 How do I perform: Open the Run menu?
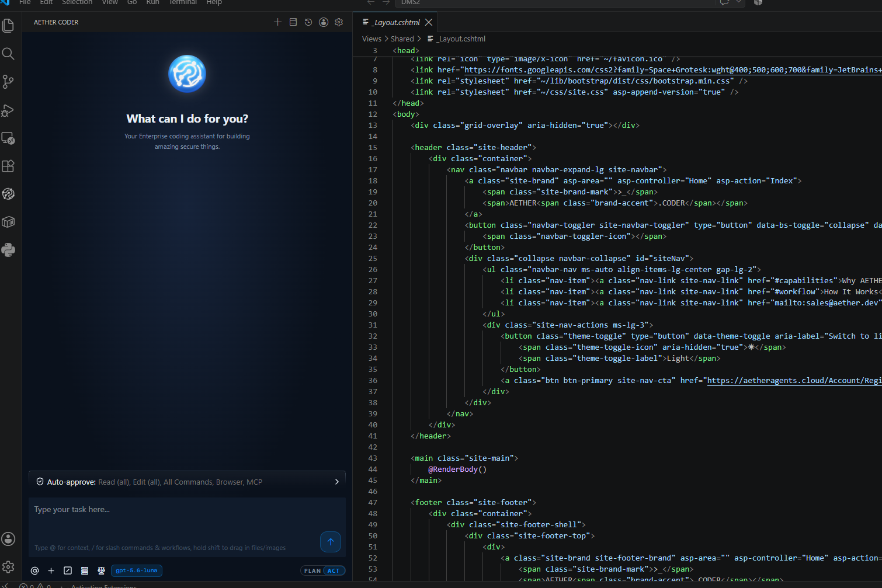(x=152, y=3)
